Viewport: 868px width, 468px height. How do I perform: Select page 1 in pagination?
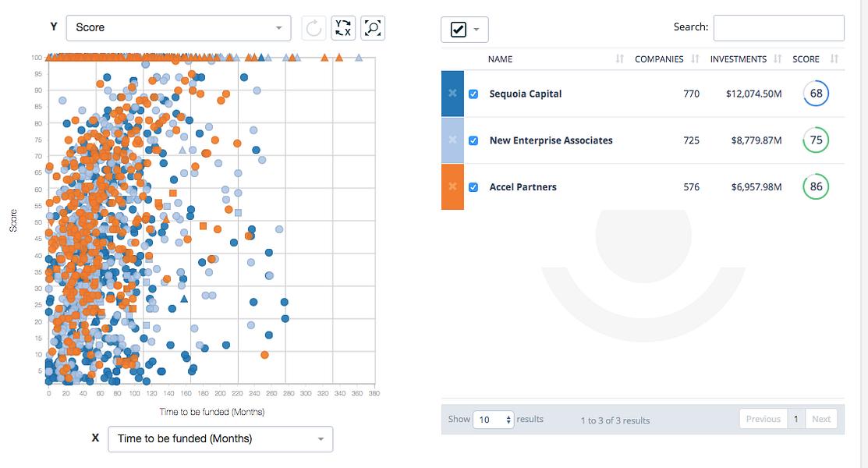coord(796,420)
